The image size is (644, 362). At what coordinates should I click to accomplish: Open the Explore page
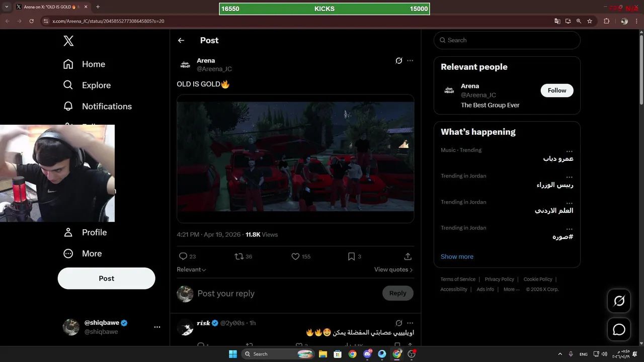coord(87,85)
